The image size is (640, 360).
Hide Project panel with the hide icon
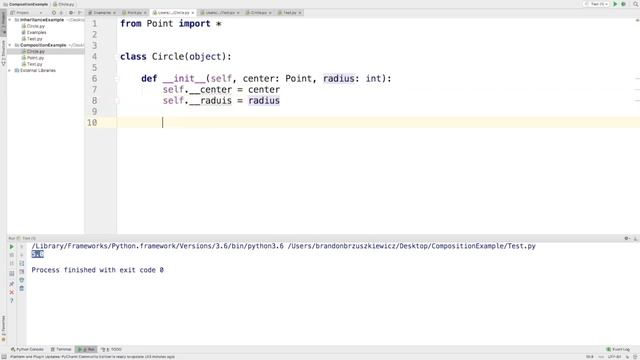(80, 13)
